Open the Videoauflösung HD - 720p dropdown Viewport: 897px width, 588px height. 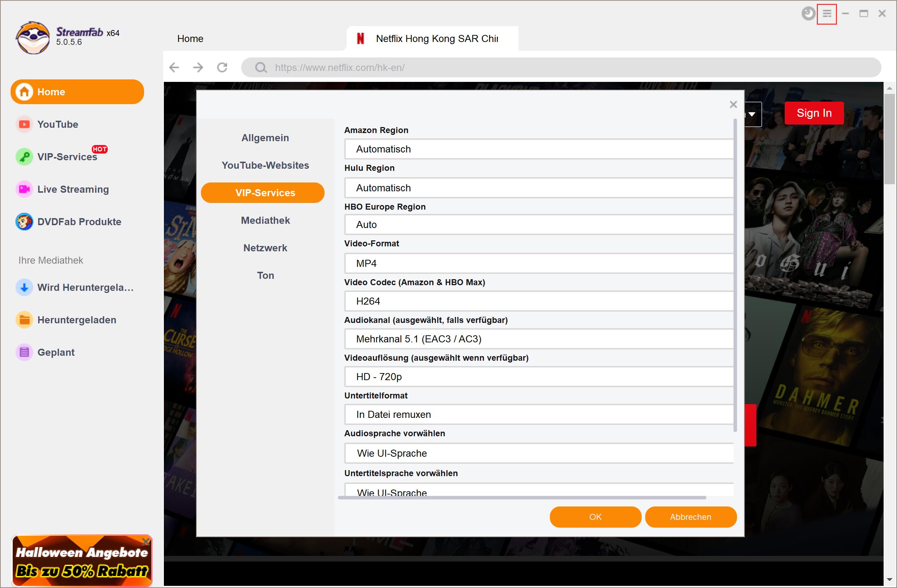[539, 376]
